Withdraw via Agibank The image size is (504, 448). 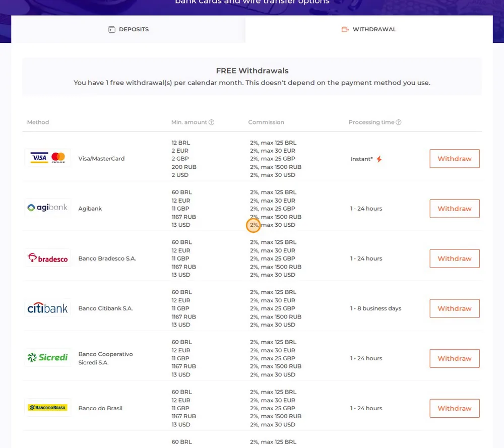[455, 209]
